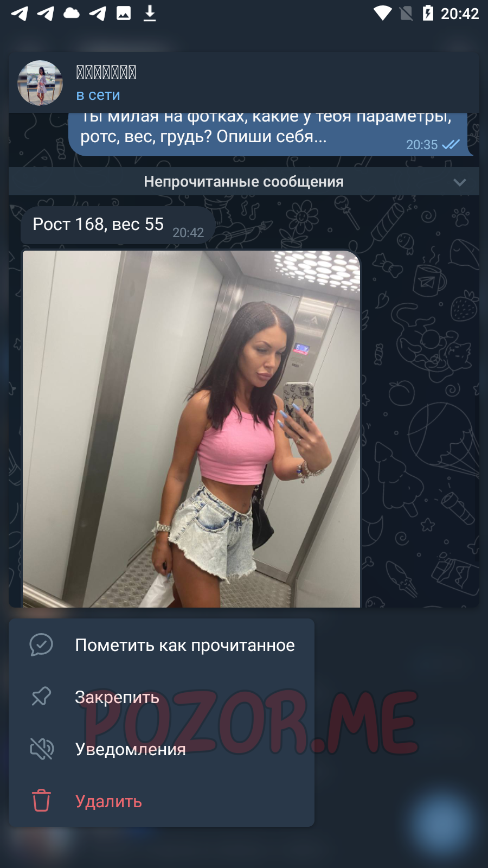Tap the Рост 168, вес 55 message bubble
The width and height of the screenshot is (488, 868).
[118, 225]
